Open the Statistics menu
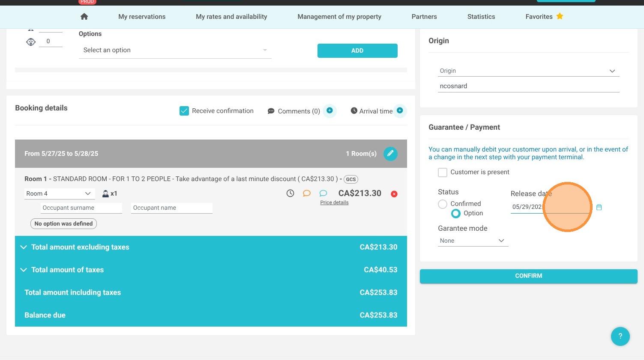 [481, 17]
